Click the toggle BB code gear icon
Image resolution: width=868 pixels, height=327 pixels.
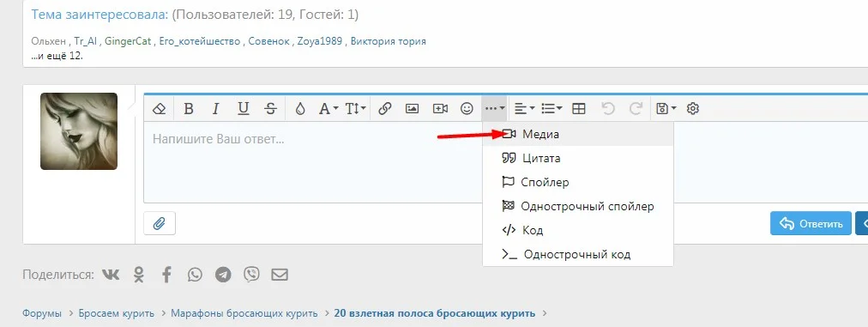(692, 109)
